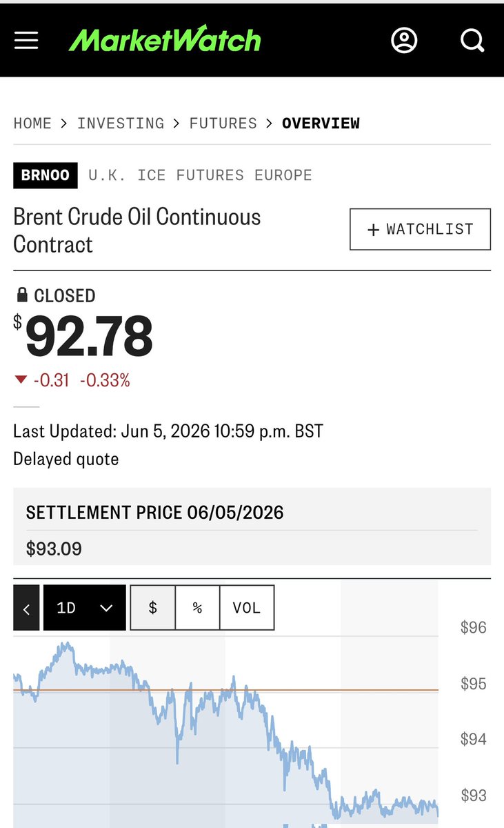Screen dimensions: 504x828
Task: Click the chevron after HOME breadcrumb
Action: (64, 124)
